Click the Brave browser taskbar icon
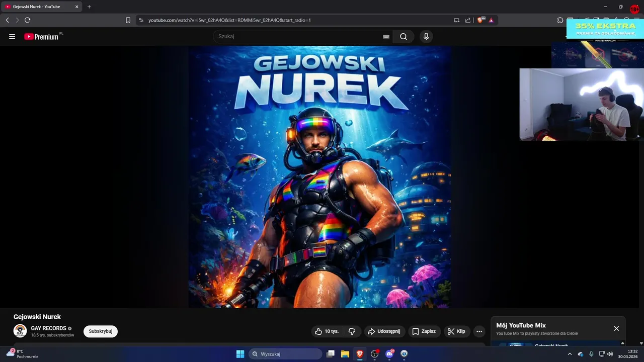 coord(360,354)
